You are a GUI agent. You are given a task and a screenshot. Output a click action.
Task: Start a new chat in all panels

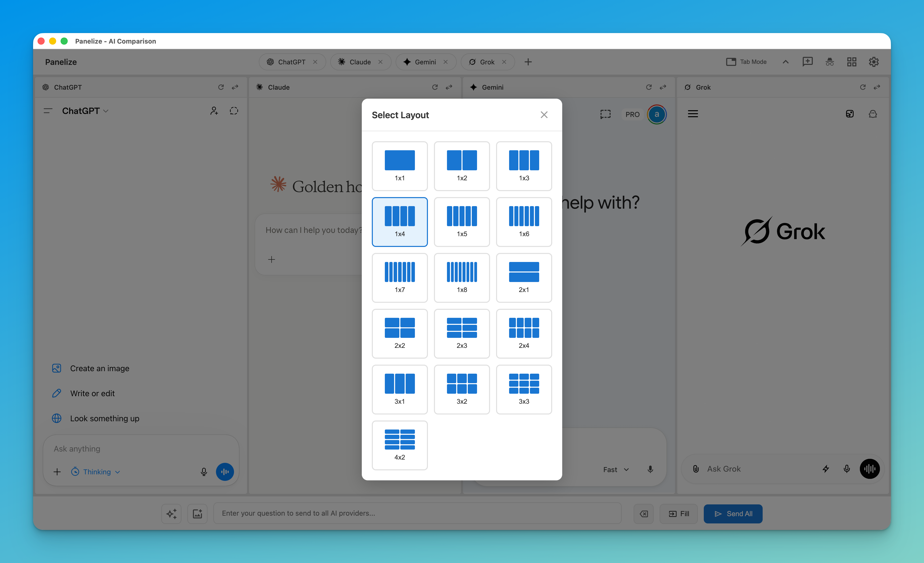[x=807, y=62]
